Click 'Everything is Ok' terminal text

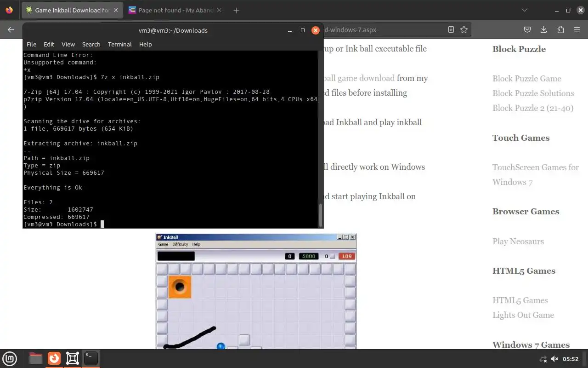53,187
